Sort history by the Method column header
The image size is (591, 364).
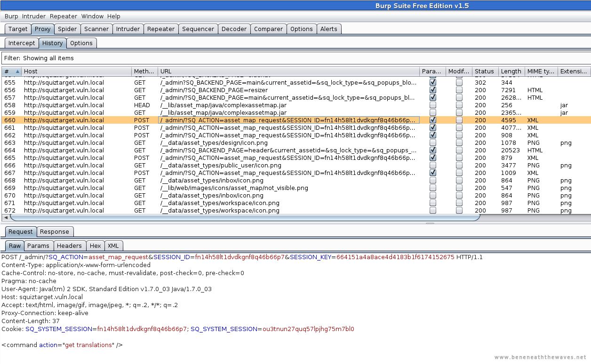tap(145, 71)
